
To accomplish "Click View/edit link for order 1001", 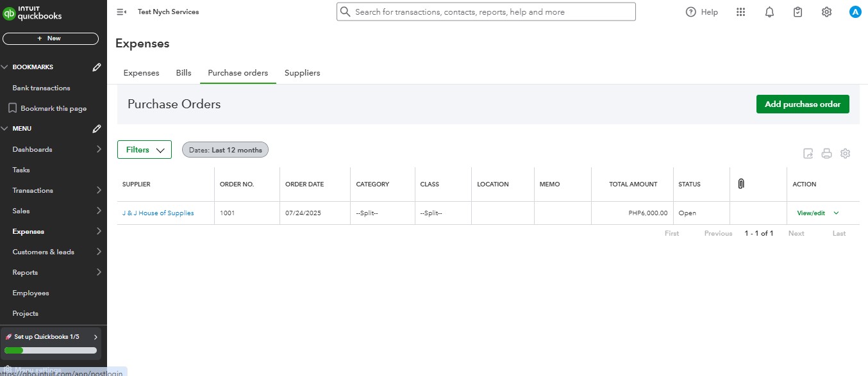I will (811, 213).
